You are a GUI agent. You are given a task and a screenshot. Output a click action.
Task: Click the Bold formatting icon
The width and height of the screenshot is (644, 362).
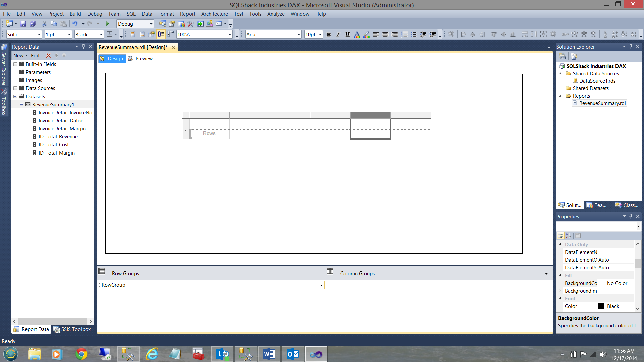[329, 34]
